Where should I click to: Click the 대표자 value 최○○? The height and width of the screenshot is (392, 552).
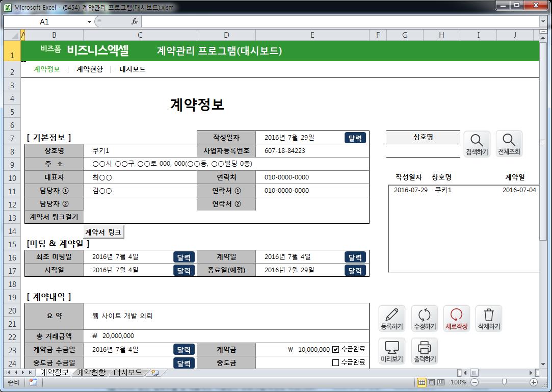coord(102,177)
